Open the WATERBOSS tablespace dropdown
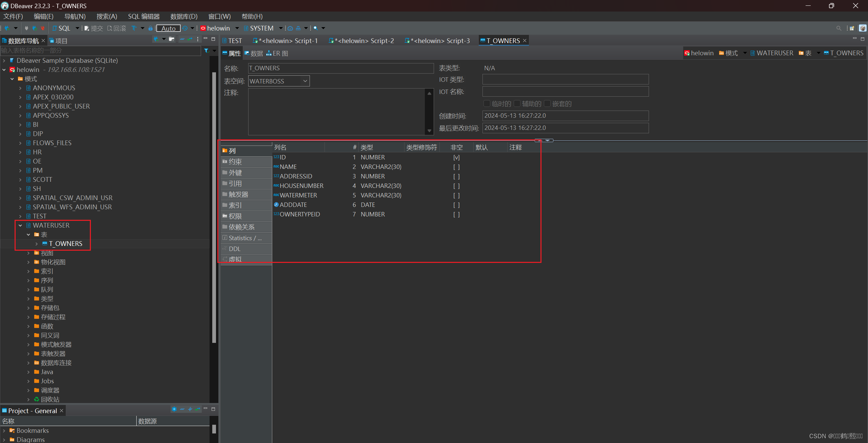The image size is (868, 443). [x=305, y=81]
